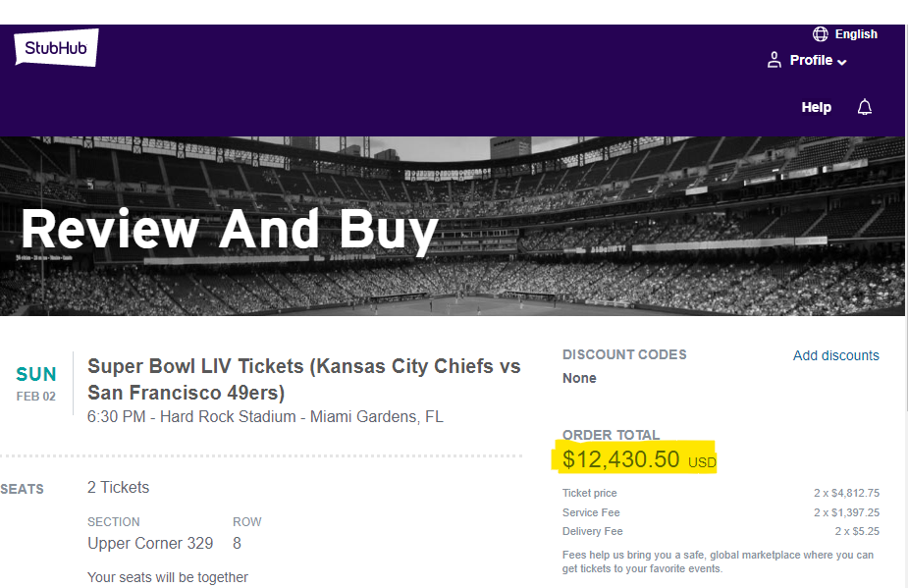Click the StubHub logo
The image size is (908, 588).
point(56,47)
